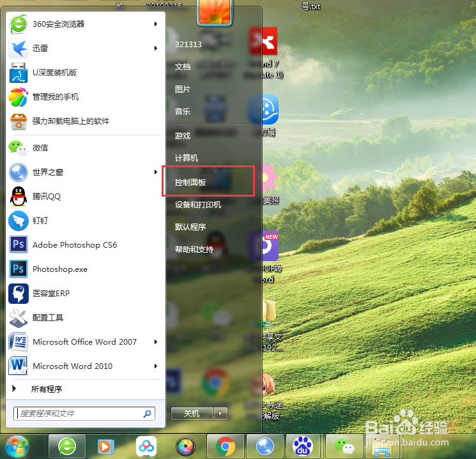Launch the 迅雷 bird icon
This screenshot has width=476, height=459.
coord(19,49)
